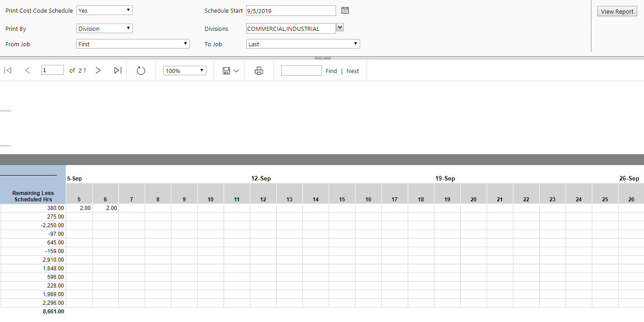Screen dimensions: 644x322
Task: Go to first report page
Action: pos(8,70)
